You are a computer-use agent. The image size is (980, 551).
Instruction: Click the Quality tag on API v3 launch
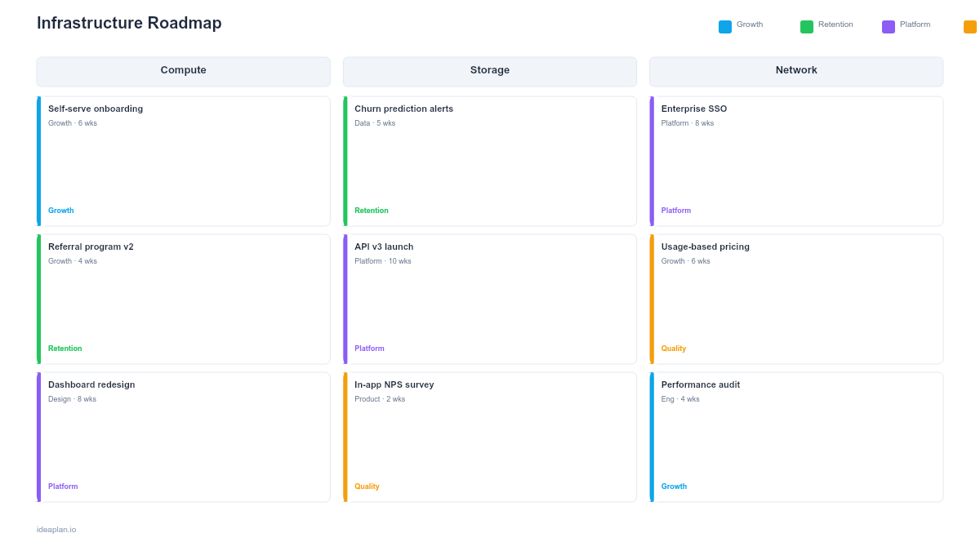369,349
